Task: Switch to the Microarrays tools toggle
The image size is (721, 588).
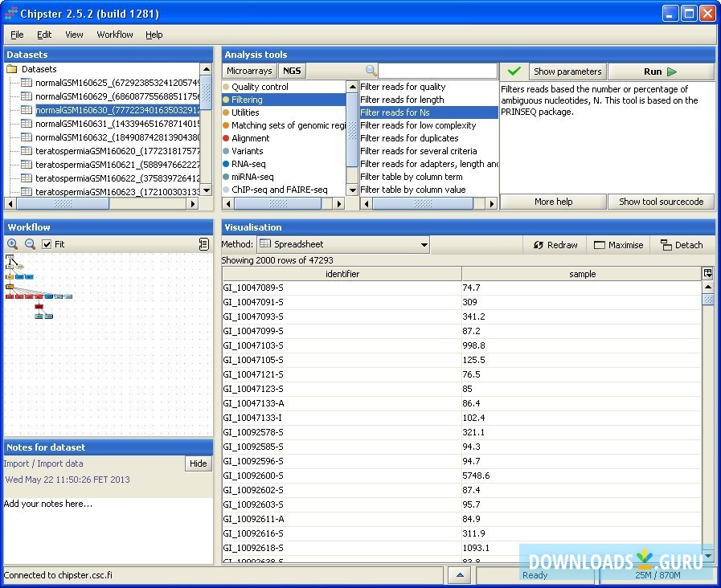Action: (249, 71)
